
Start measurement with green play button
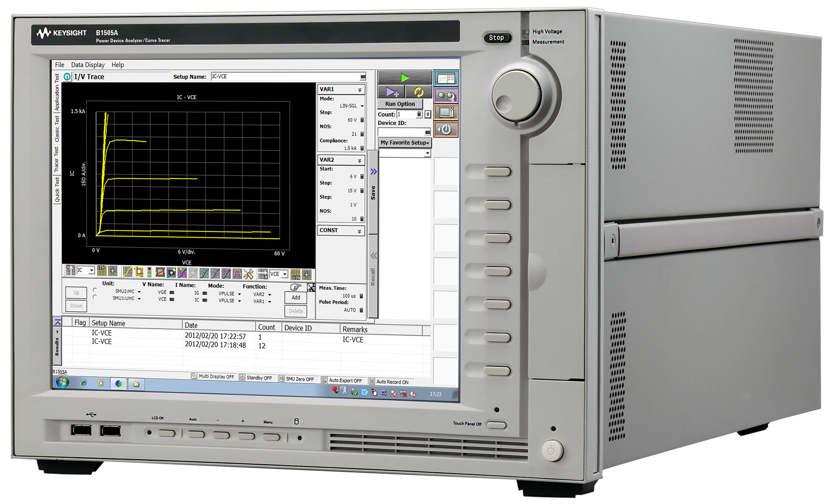pyautogui.click(x=404, y=78)
